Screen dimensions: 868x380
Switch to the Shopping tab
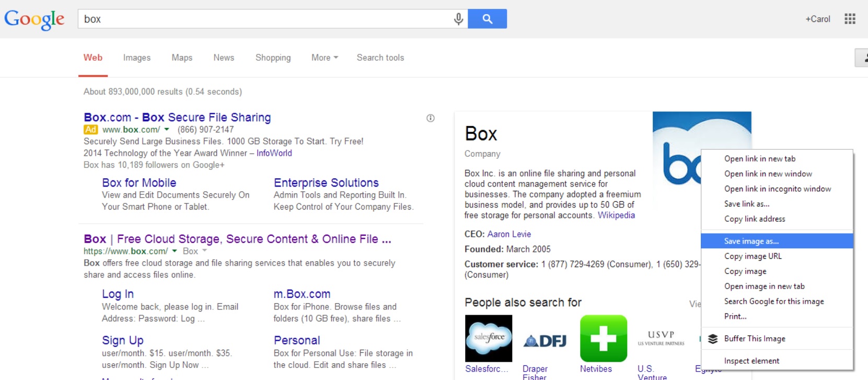point(273,57)
